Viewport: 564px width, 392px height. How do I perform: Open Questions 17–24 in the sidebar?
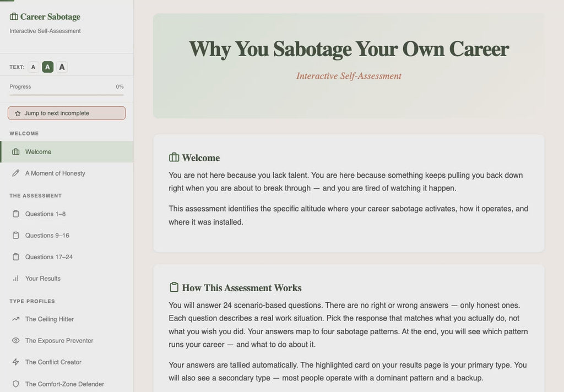pyautogui.click(x=67, y=257)
